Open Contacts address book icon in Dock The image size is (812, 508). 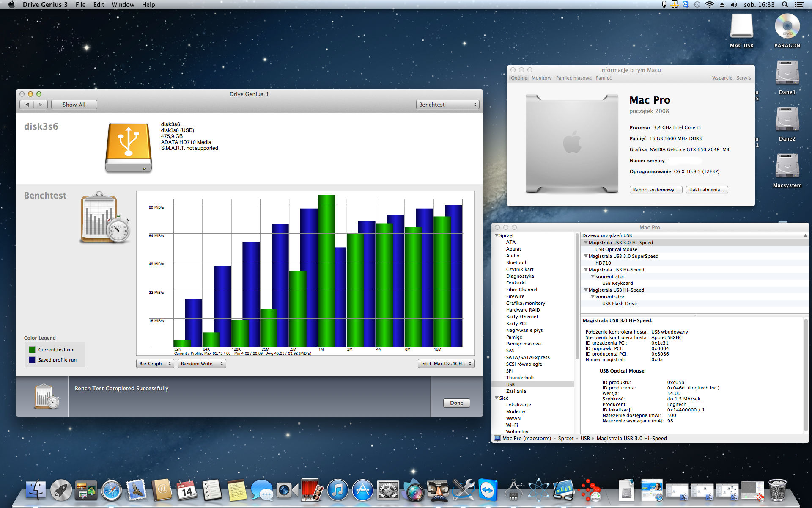(162, 490)
